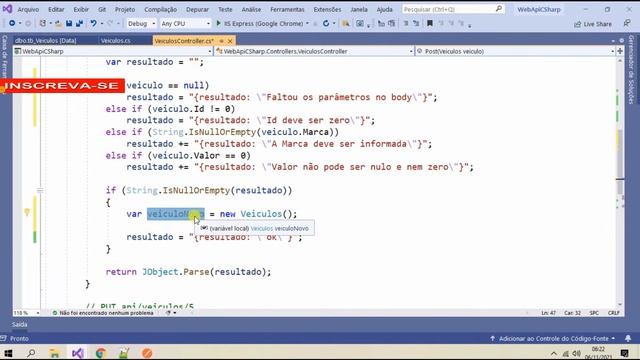Open Google Chrome from the taskbar
This screenshot has width=640, height=360.
[101, 353]
